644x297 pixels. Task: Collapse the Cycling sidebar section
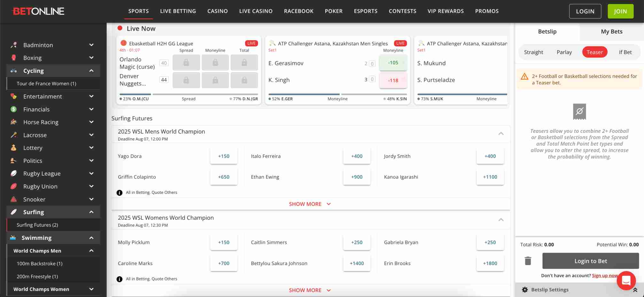[x=92, y=71]
